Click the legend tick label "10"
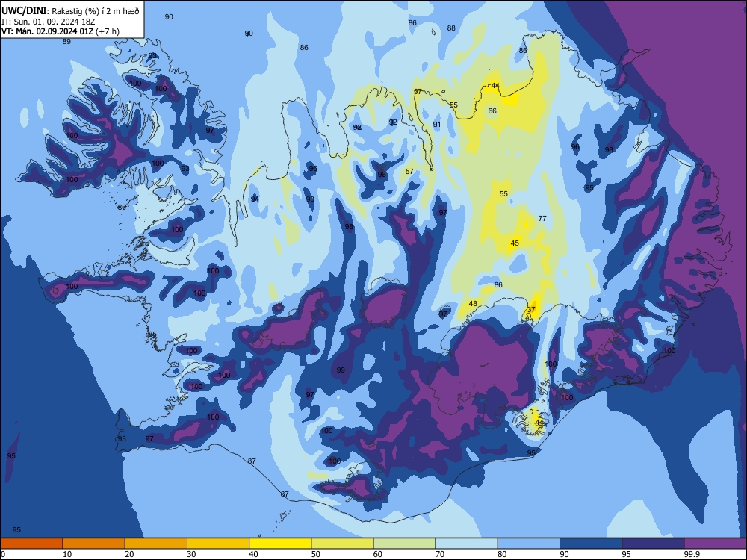The width and height of the screenshot is (747, 560). (x=67, y=554)
